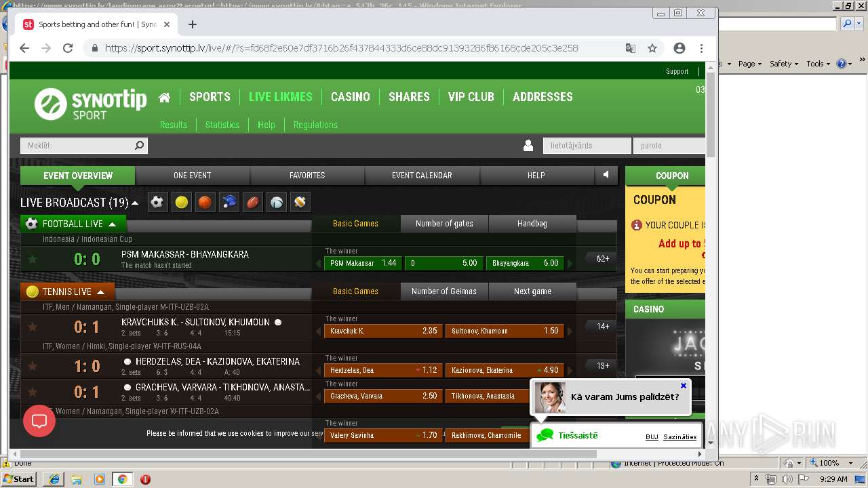The height and width of the screenshot is (488, 868).
Task: Filter live broadcast by tennis ball icon
Action: coord(181,202)
